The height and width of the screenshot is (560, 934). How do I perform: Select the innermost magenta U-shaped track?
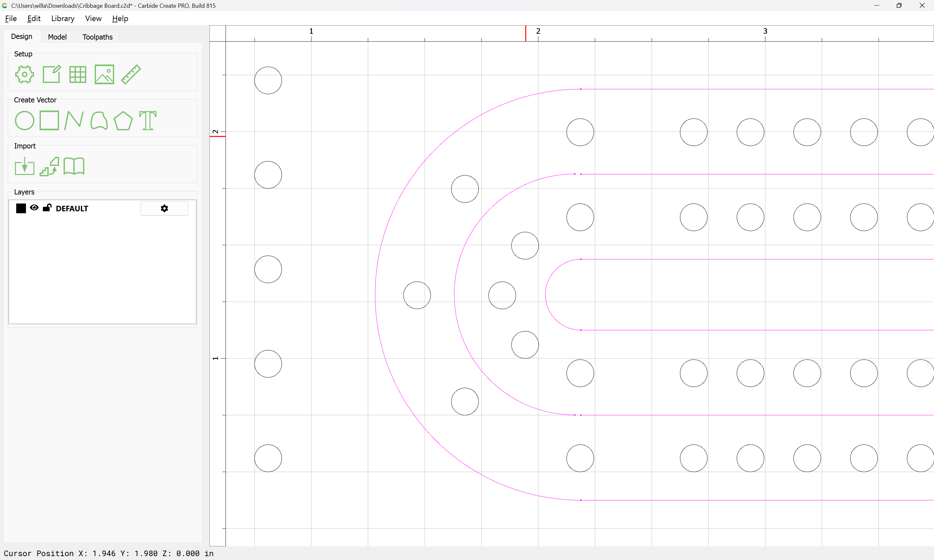(x=545, y=295)
